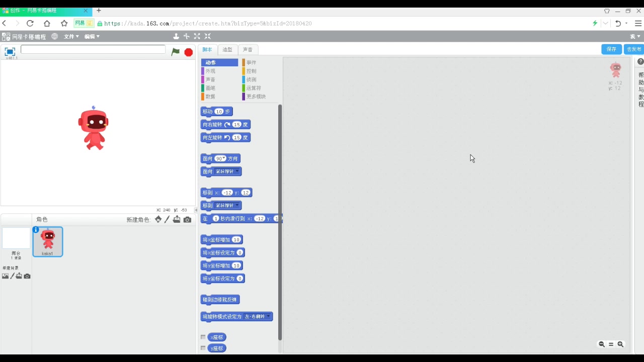Click the zoom-in magnifier in the scripts area
The width and height of the screenshot is (644, 362).
pos(621,344)
